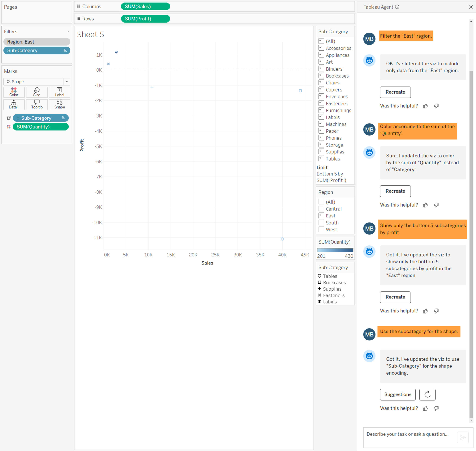Click the first Recreate button
Viewport: 476px width, 451px height.
pyautogui.click(x=395, y=92)
